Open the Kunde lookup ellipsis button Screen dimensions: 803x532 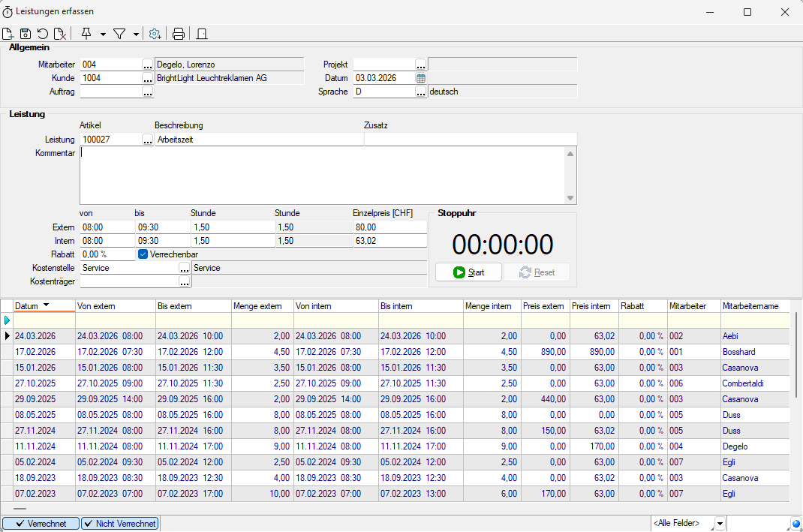[148, 78]
